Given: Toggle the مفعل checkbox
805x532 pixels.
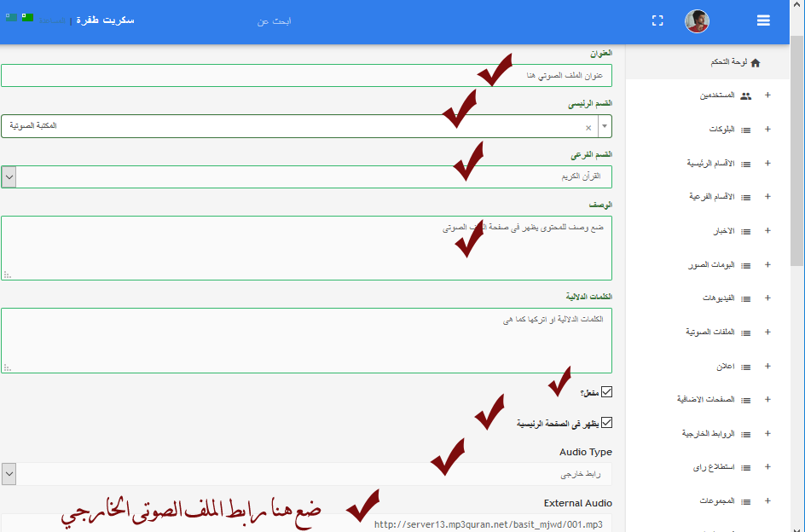Looking at the screenshot, I should (607, 392).
